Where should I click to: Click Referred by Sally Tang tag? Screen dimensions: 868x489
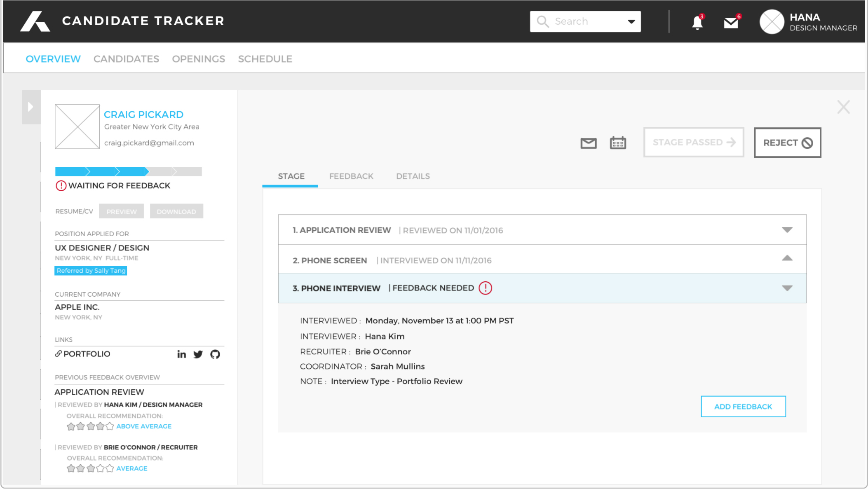click(x=91, y=271)
